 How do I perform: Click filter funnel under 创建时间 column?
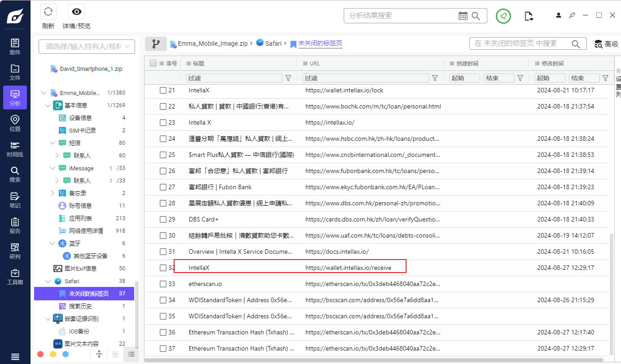520,78
